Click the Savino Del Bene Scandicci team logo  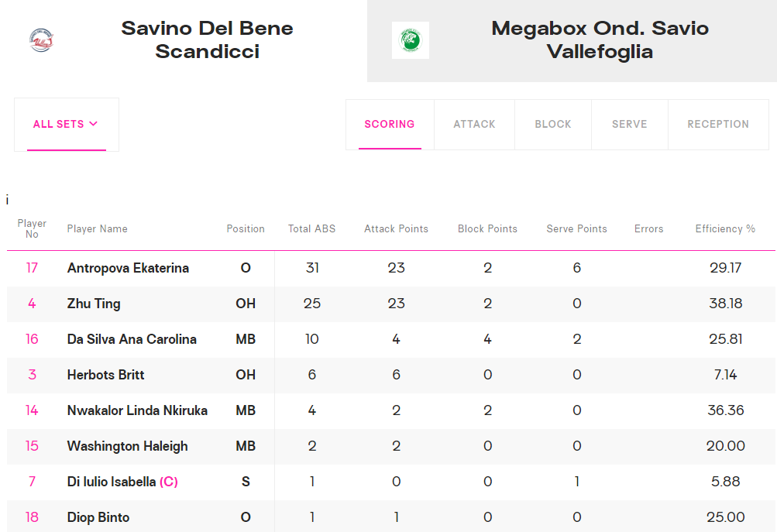[41, 40]
